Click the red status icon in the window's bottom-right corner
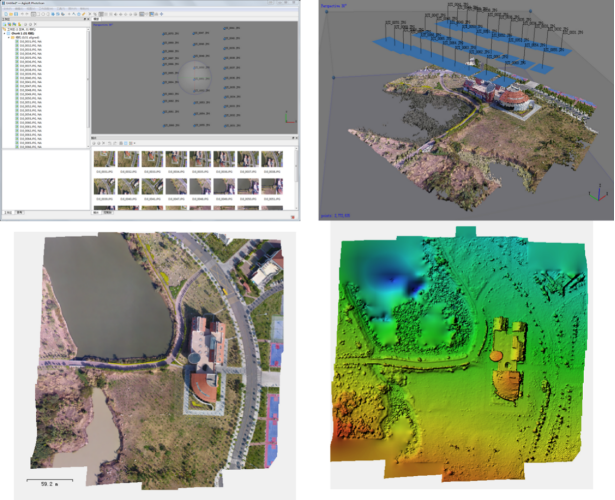 click(293, 216)
